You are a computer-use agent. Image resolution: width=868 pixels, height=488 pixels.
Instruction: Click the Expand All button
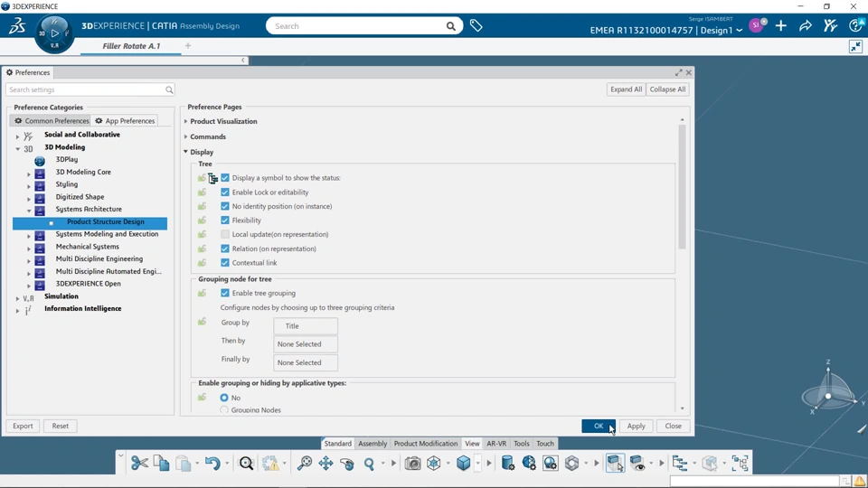[x=626, y=89]
